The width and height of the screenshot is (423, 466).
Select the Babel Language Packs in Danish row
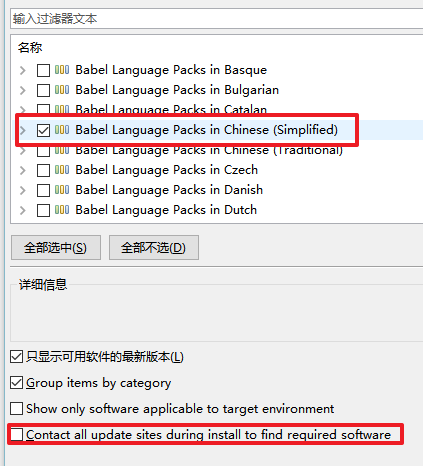pyautogui.click(x=169, y=190)
